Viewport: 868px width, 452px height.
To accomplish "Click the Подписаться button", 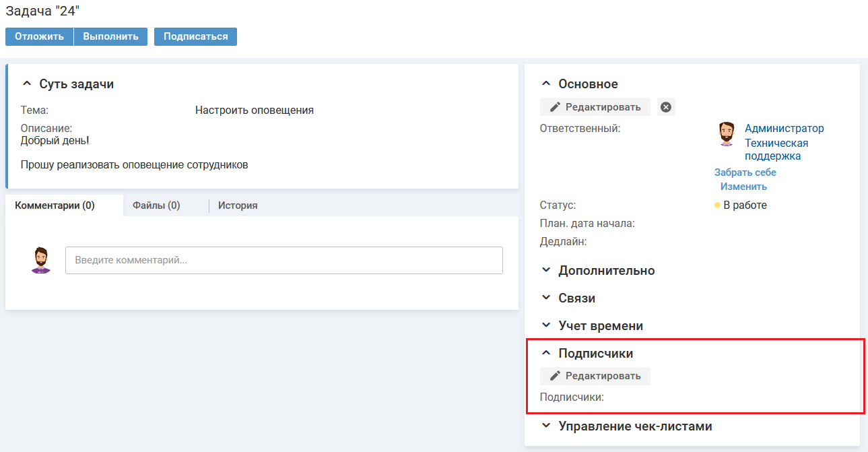I will pos(195,36).
